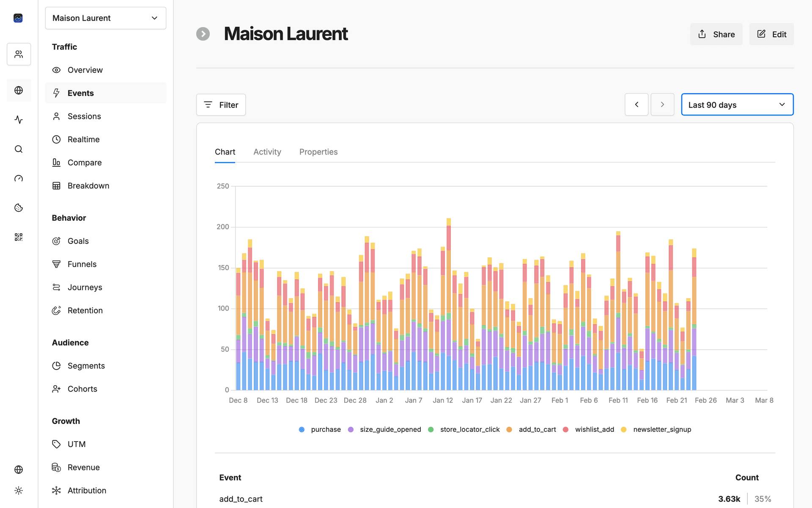Image resolution: width=812 pixels, height=508 pixels.
Task: Click the expand chevron beside page title
Action: 203,34
